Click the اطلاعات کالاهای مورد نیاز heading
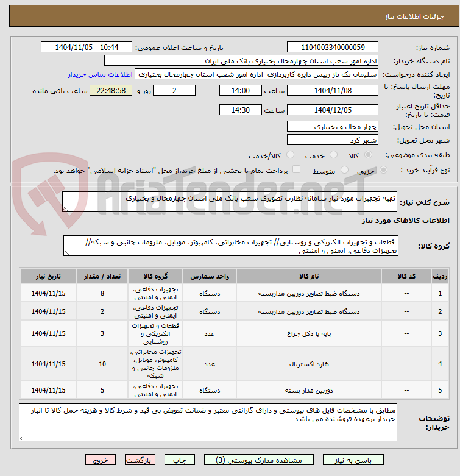The width and height of the screenshot is (460, 476). tap(406, 221)
